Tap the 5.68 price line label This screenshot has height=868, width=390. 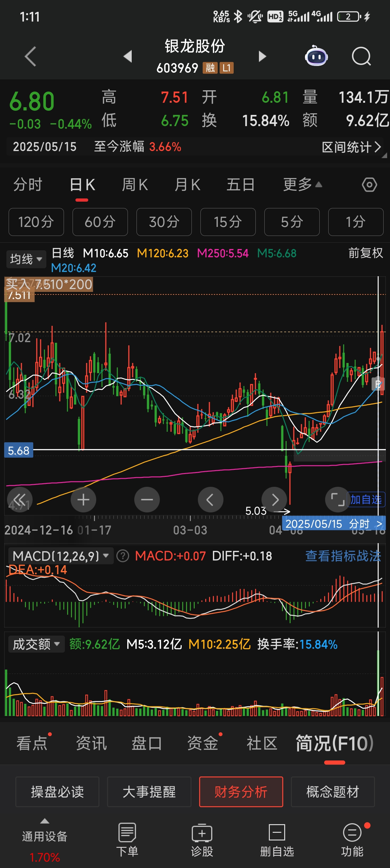19,450
